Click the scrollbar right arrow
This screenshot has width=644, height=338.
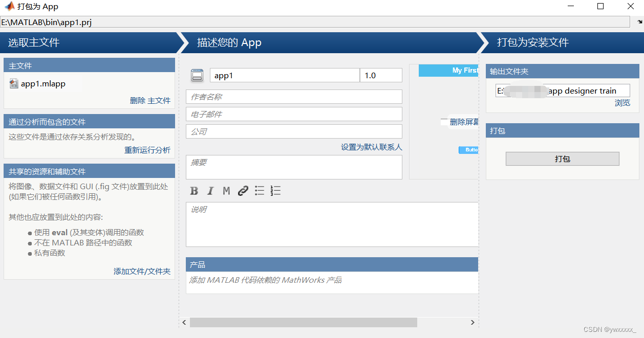pos(473,323)
